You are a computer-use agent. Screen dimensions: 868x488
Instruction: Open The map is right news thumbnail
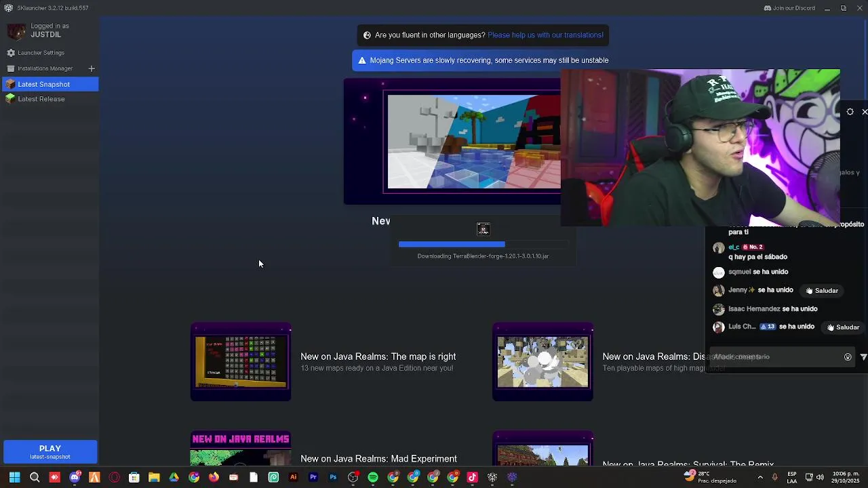pyautogui.click(x=241, y=362)
